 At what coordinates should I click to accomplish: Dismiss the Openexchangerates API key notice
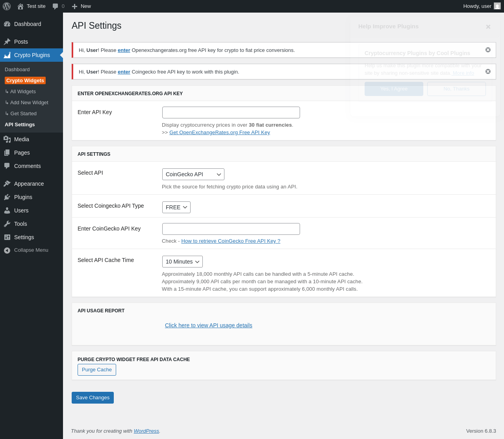[488, 50]
